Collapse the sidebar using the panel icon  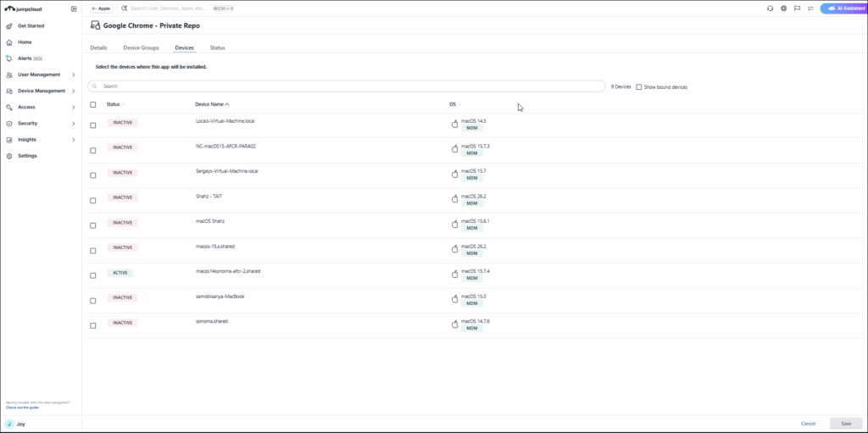tap(74, 8)
